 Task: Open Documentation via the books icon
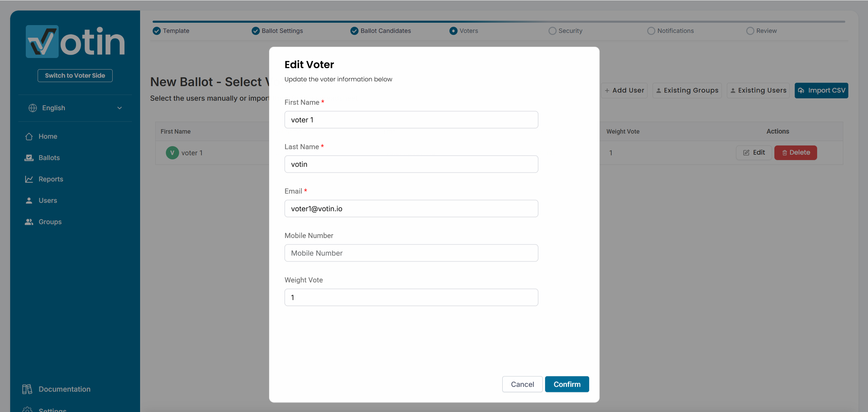click(x=27, y=389)
